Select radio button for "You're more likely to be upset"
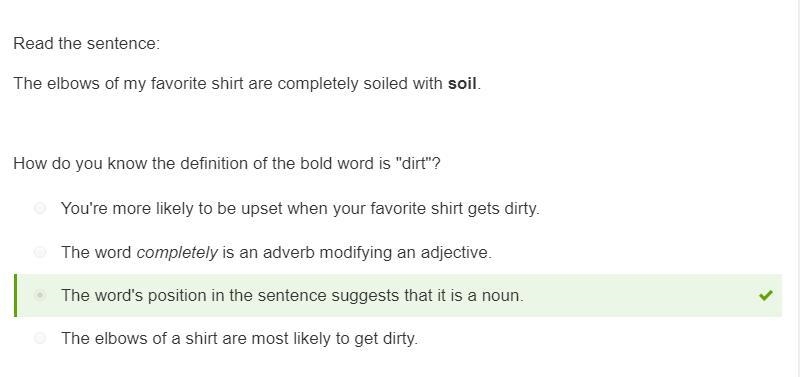The height and width of the screenshot is (377, 800). (x=40, y=208)
